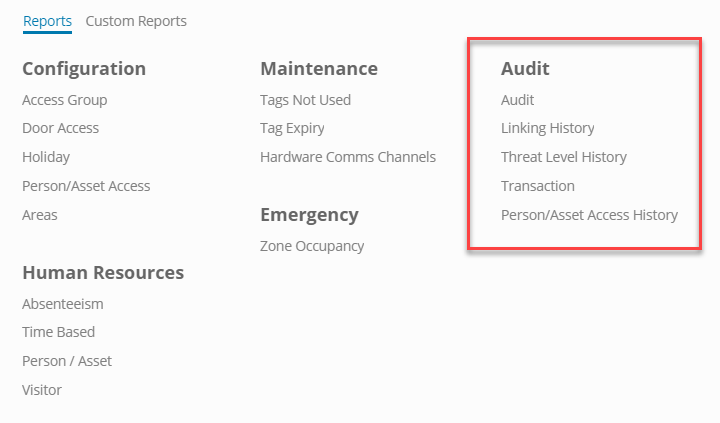
Task: Select the Linking History report
Action: 547,128
